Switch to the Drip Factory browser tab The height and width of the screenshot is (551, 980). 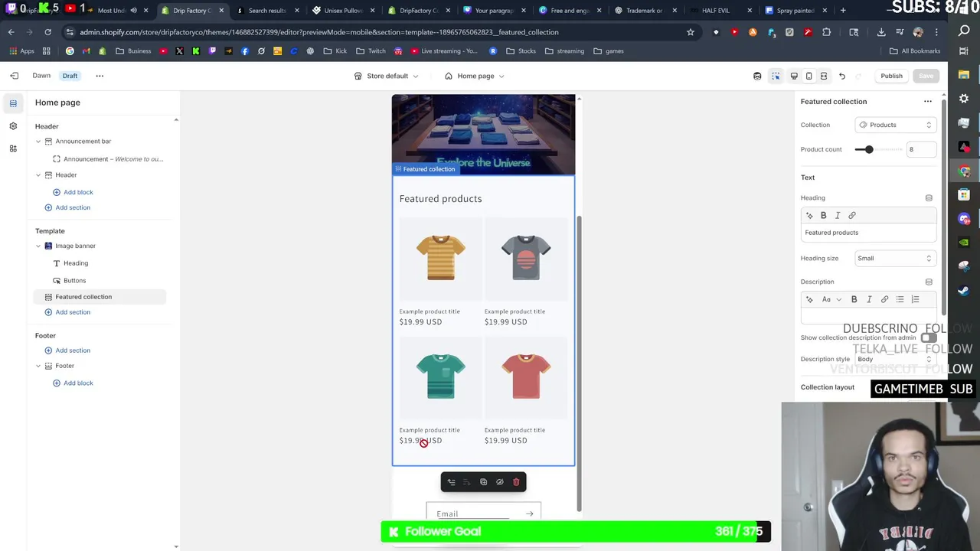pos(192,11)
